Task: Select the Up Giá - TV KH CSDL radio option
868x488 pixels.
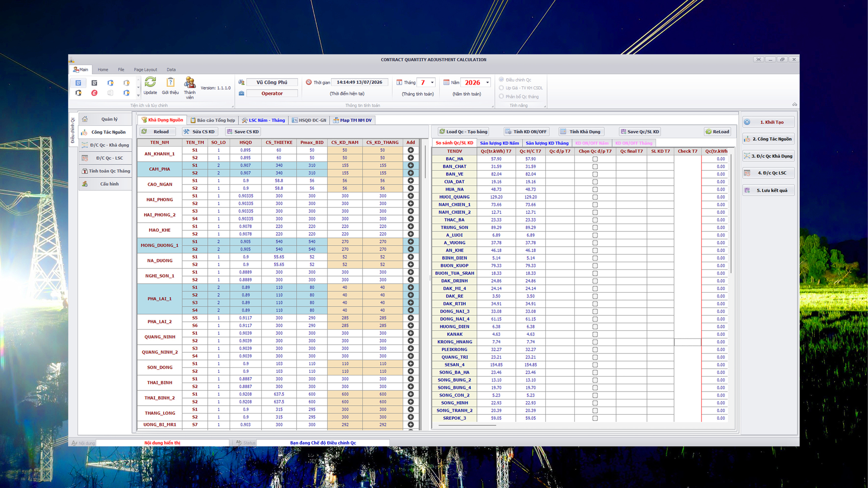Action: click(x=501, y=88)
